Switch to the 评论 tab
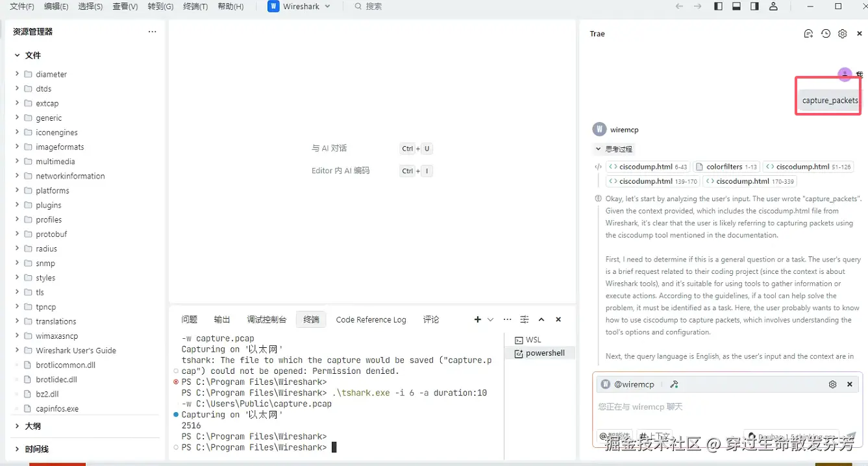The width and height of the screenshot is (868, 466). pyautogui.click(x=431, y=319)
